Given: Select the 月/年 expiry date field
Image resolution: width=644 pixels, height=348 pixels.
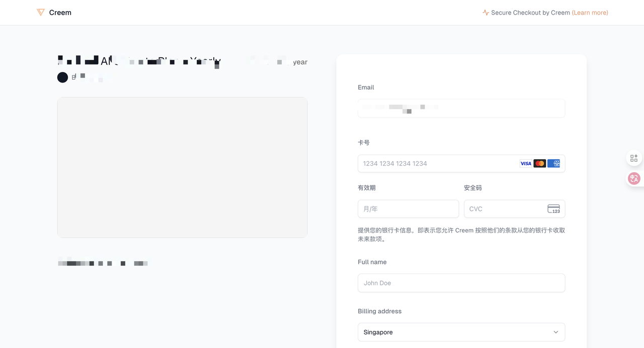Looking at the screenshot, I should pos(408,208).
